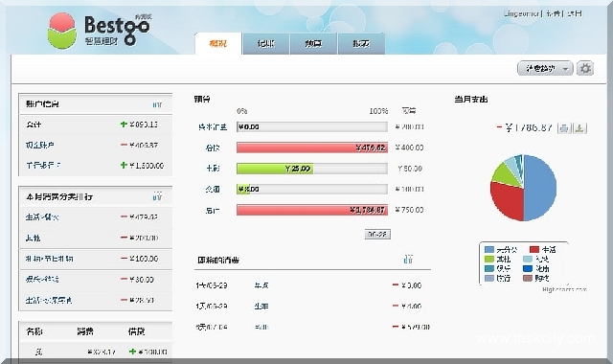Click the ¥28.50 category ranking amount
The height and width of the screenshot is (364, 613).
142,300
